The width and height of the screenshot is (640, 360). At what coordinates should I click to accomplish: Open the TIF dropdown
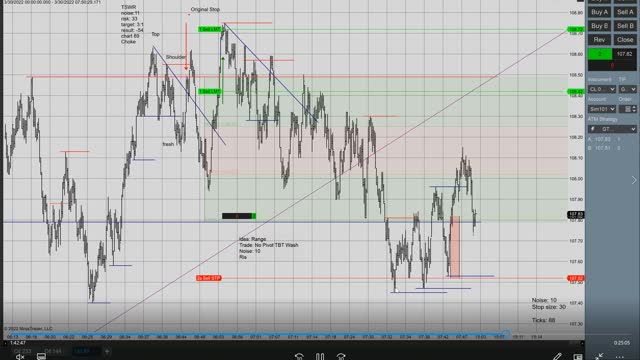(x=628, y=89)
